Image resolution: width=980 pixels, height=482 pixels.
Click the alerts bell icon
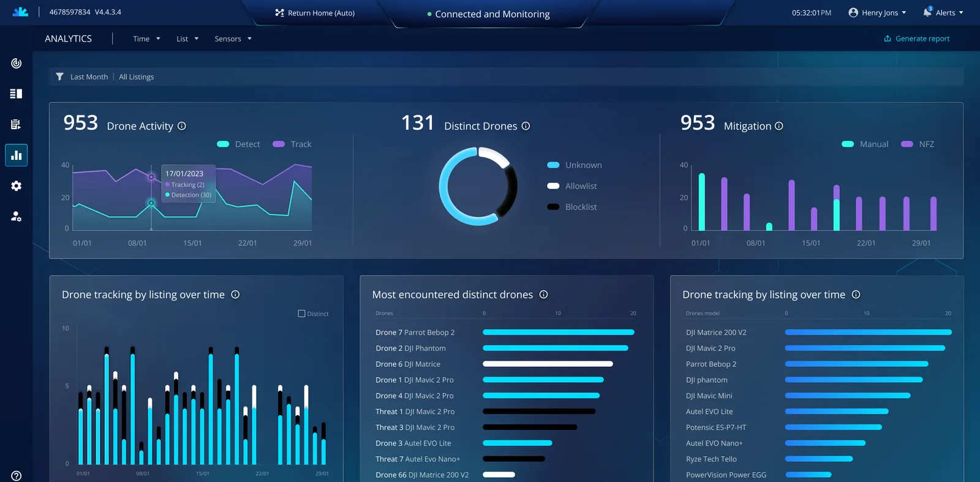[927, 12]
